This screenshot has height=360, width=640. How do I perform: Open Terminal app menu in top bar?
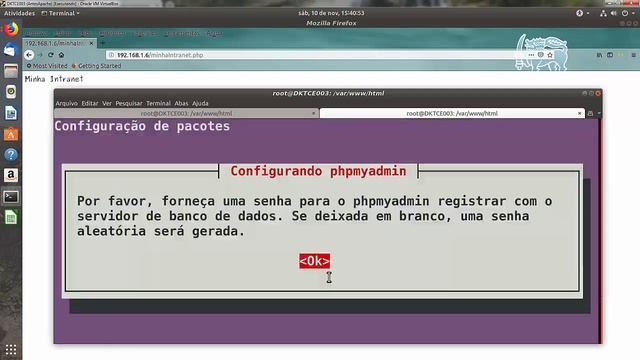coord(60,13)
